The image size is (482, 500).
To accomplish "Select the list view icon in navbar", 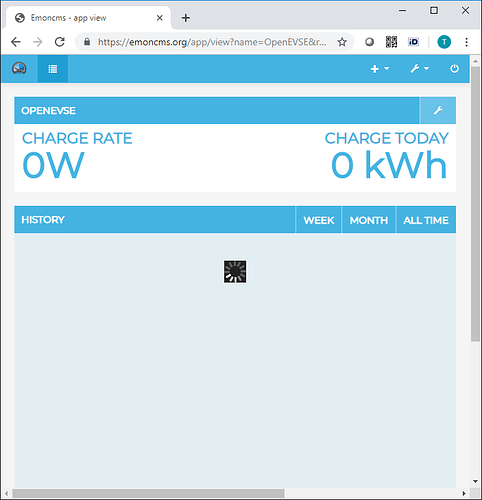I will (53, 69).
